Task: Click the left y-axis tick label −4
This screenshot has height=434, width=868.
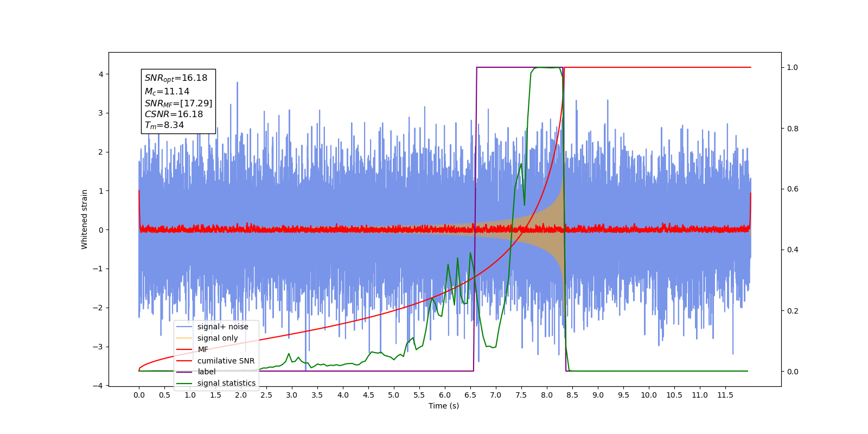Action: 98,386
